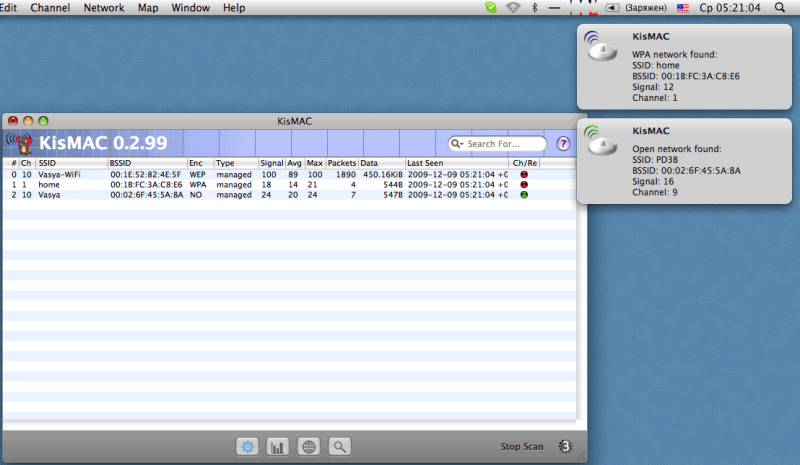
Task: Click the Stop Scan button
Action: click(x=521, y=447)
